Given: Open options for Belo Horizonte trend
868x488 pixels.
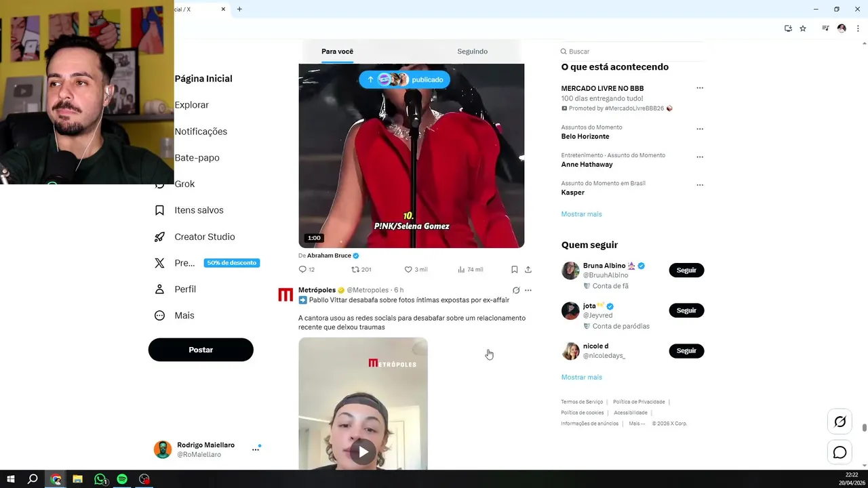Looking at the screenshot, I should pos(700,129).
